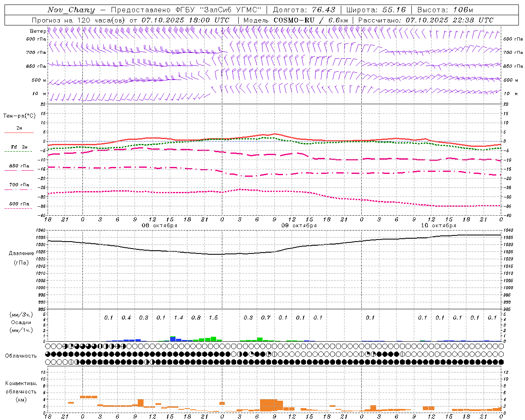Image resolution: width=525 pixels, height=420 pixels.
Task: Click the red solid 2м legend line
Action: (19, 132)
